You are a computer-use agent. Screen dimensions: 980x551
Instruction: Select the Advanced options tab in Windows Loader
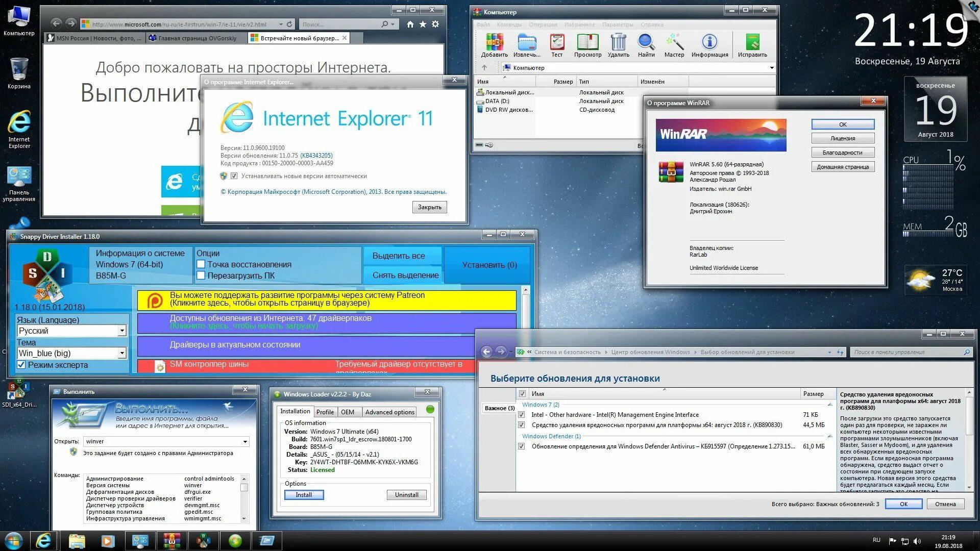click(x=390, y=411)
